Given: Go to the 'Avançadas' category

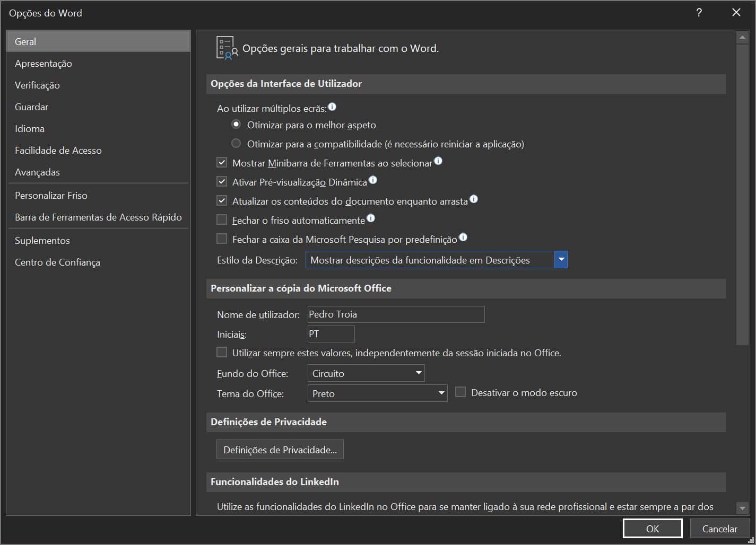Looking at the screenshot, I should click(37, 172).
